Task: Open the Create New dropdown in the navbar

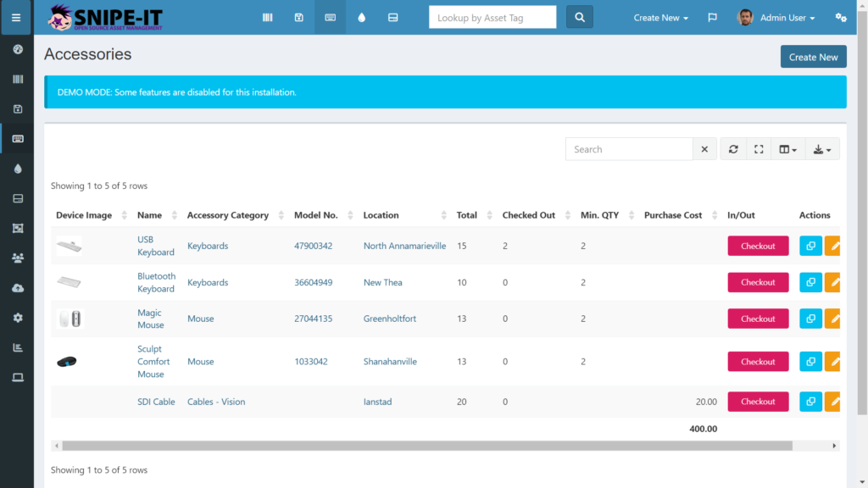Action: pyautogui.click(x=660, y=17)
